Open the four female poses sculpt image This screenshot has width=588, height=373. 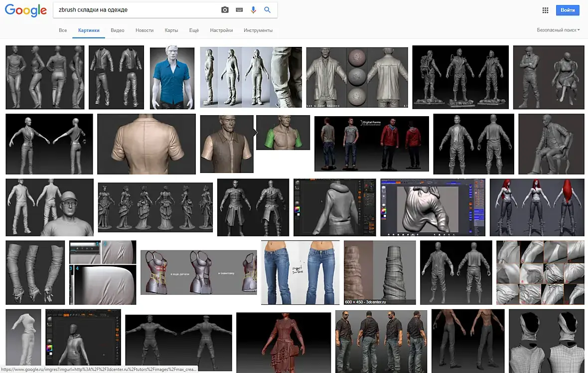pyautogui.click(x=45, y=77)
